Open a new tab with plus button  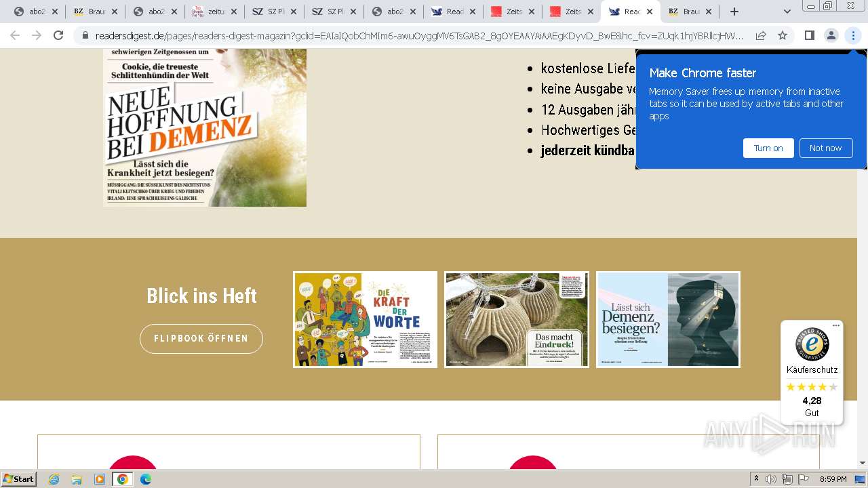(x=734, y=12)
